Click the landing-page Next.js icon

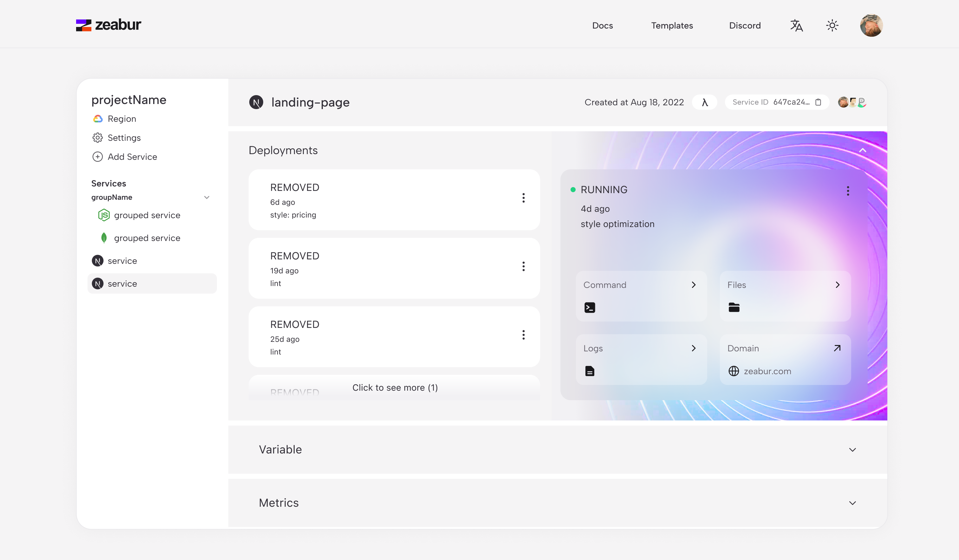256,102
